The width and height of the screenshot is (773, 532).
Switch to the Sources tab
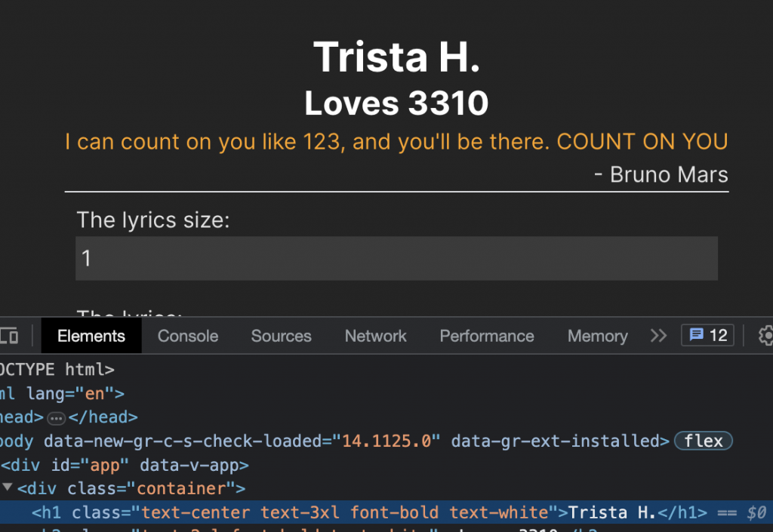point(281,337)
